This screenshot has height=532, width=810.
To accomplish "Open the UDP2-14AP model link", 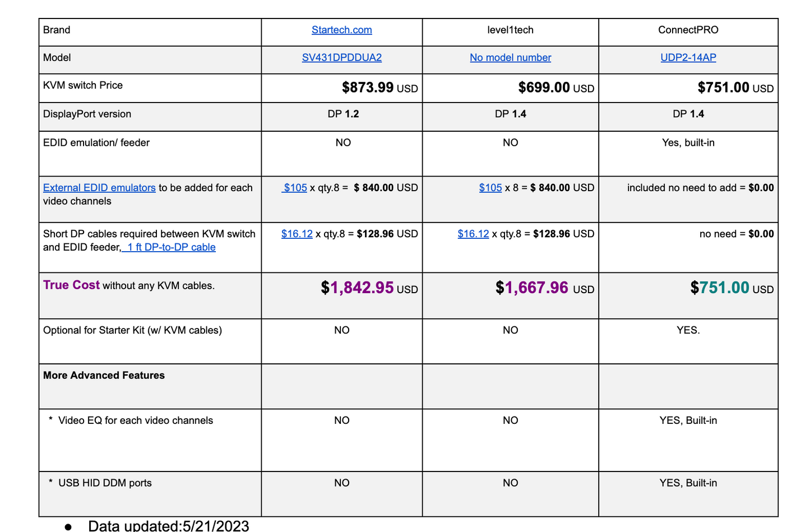I will (688, 58).
